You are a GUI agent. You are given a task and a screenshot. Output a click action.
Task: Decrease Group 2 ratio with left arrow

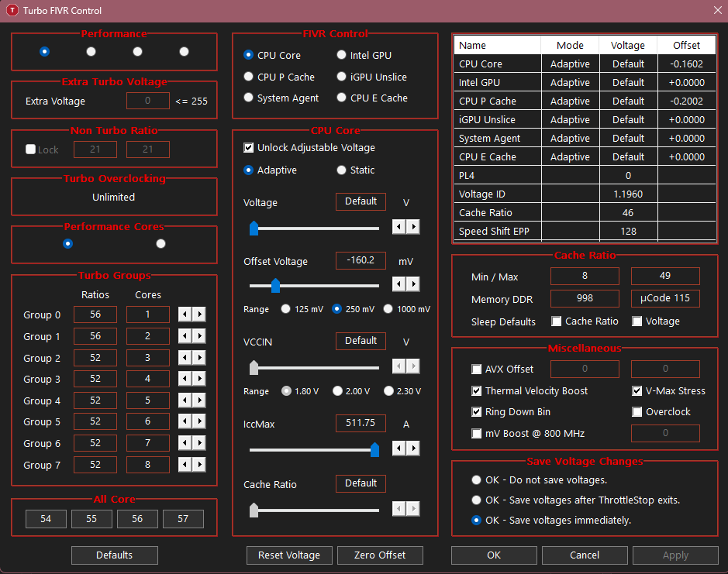(x=185, y=358)
